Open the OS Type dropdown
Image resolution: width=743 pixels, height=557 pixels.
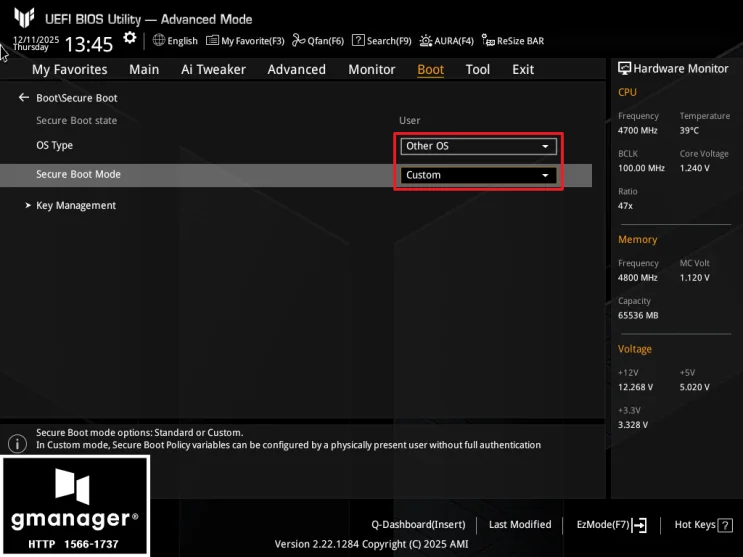click(x=478, y=146)
